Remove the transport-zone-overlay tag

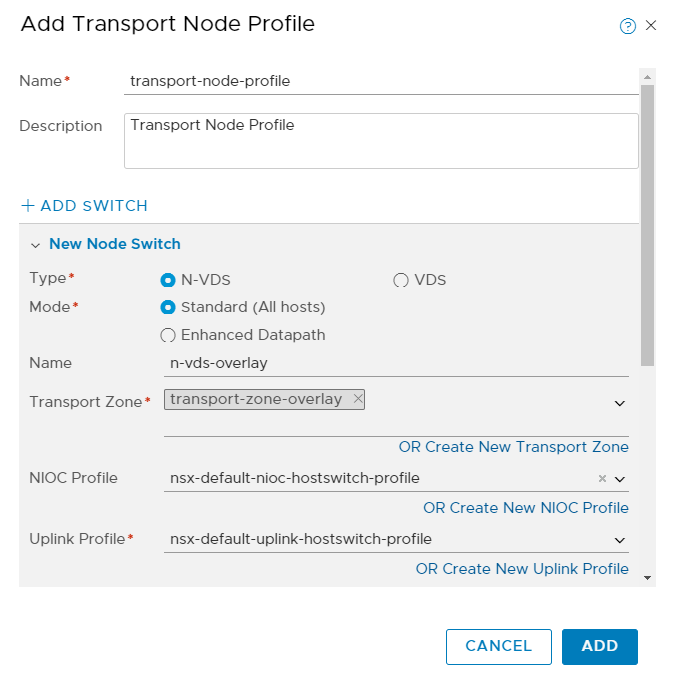click(x=358, y=399)
